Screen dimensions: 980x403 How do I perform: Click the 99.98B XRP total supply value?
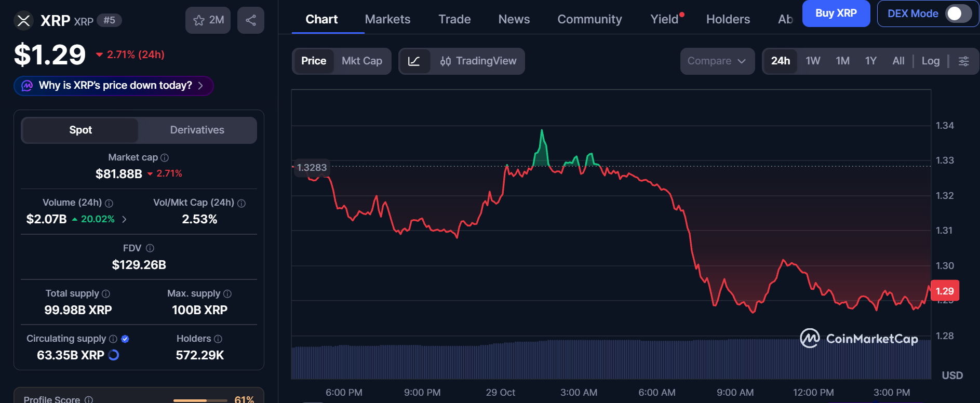pyautogui.click(x=78, y=310)
